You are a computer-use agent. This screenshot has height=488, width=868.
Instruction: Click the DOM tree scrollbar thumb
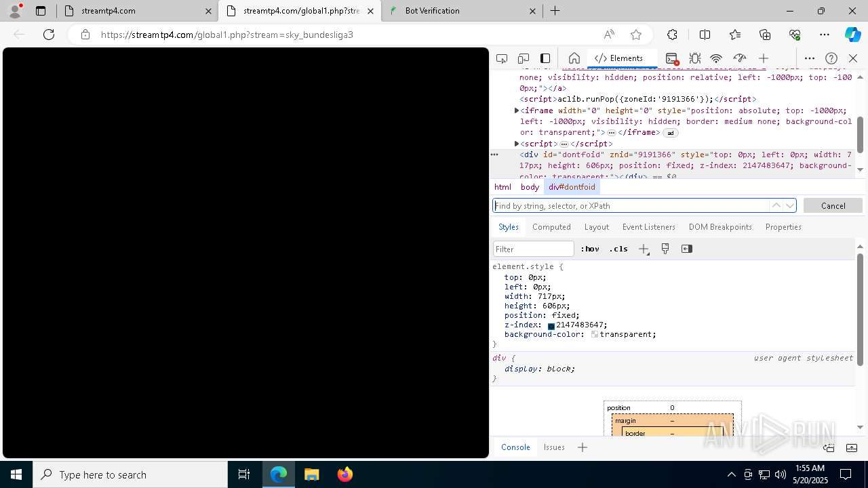click(860, 134)
